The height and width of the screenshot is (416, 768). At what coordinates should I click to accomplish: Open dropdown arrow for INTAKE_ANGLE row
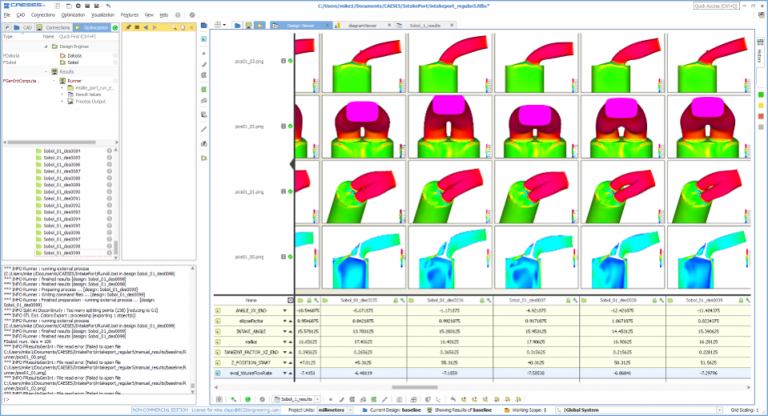click(285, 332)
